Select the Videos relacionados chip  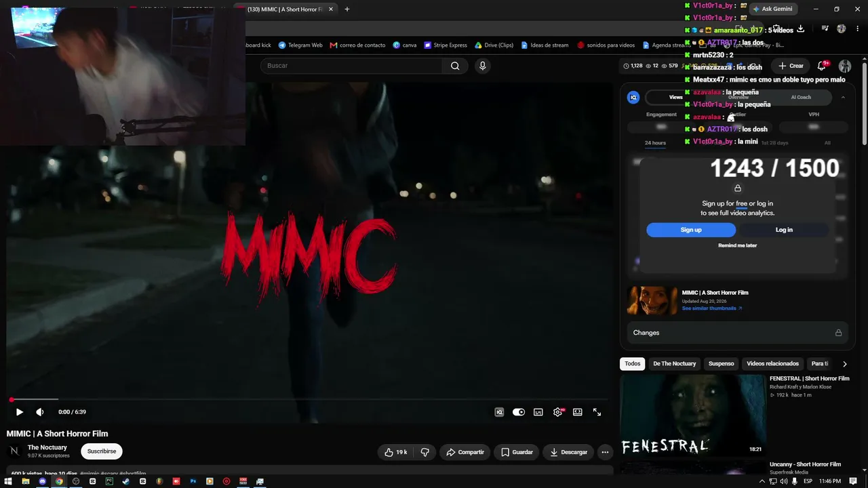tap(772, 364)
